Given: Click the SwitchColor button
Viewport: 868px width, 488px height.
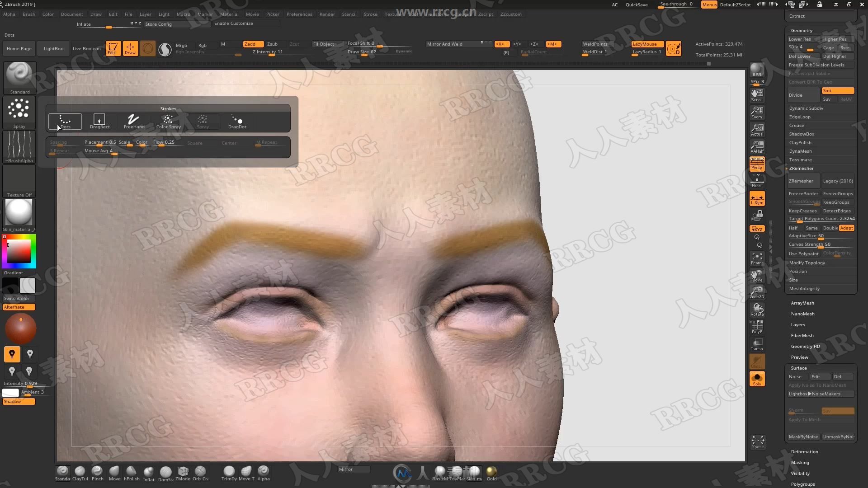Looking at the screenshot, I should coord(19,298).
